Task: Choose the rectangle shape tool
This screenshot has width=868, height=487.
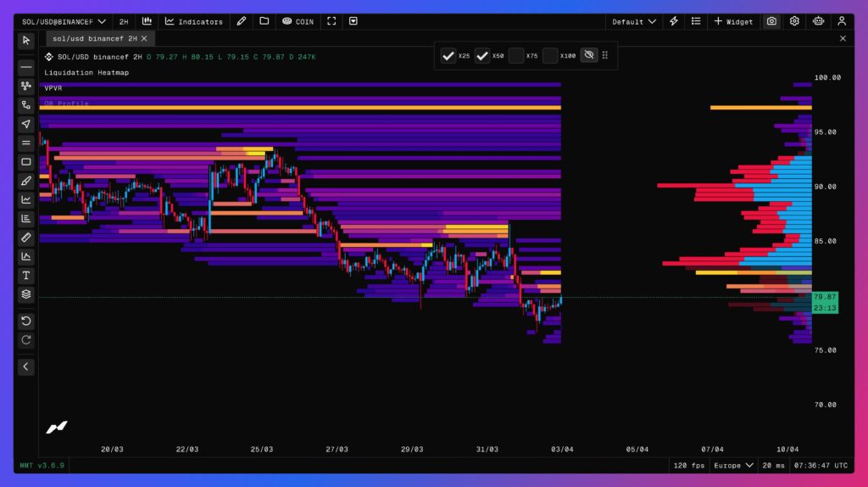Action: (26, 162)
